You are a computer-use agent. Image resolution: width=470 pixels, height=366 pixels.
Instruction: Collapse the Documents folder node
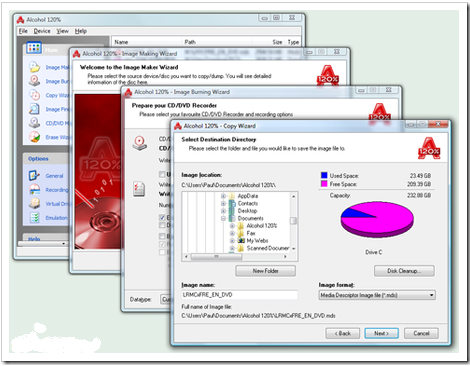223,218
